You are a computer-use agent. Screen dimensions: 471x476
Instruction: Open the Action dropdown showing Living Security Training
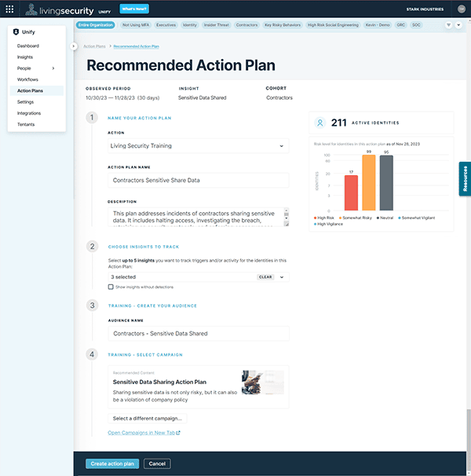(198, 146)
